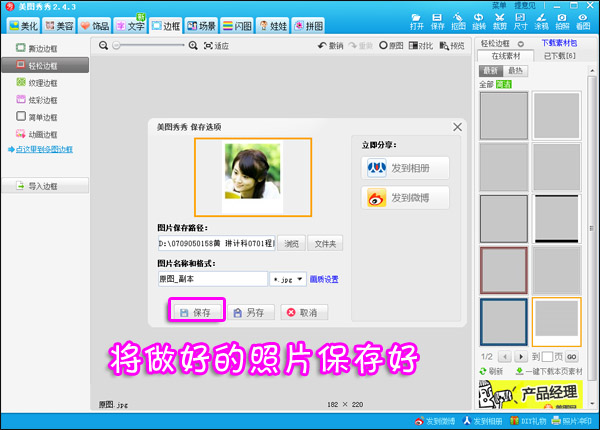The height and width of the screenshot is (430, 600).
Task: Click the 浏览 browse button
Action: 289,243
